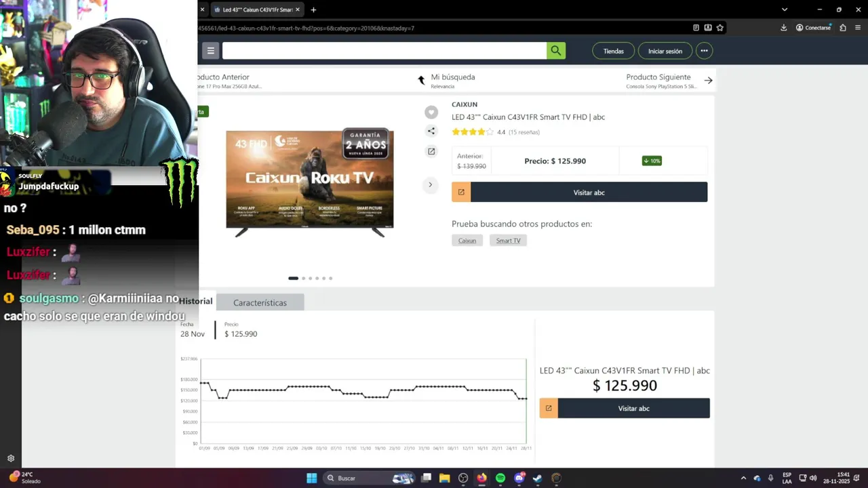
Task: Click the price history chart line
Action: pyautogui.click(x=363, y=391)
